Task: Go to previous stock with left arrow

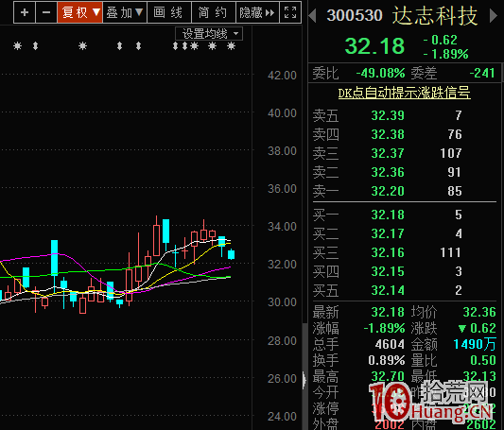Action: (x=312, y=15)
